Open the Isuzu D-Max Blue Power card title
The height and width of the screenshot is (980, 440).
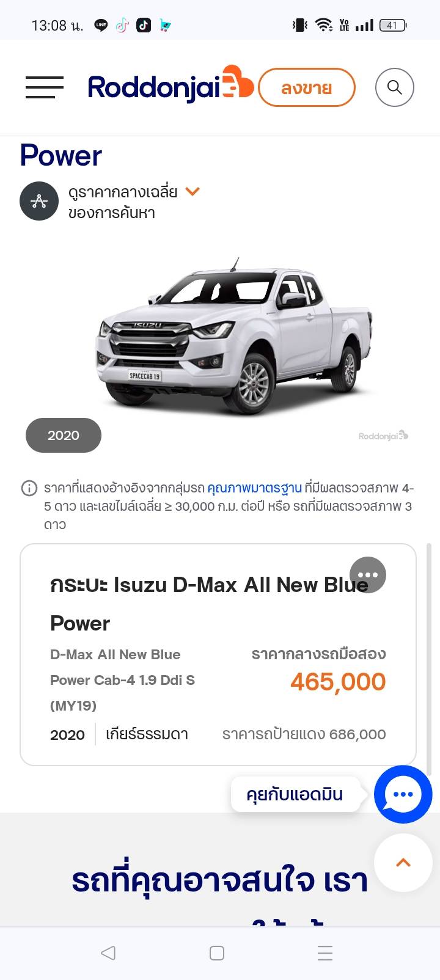click(x=209, y=604)
